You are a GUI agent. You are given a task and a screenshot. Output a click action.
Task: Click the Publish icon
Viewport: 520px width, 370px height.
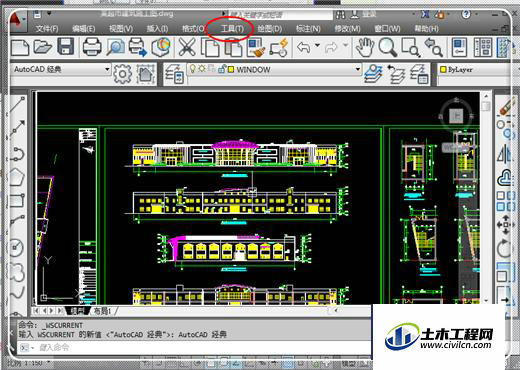[x=138, y=47]
